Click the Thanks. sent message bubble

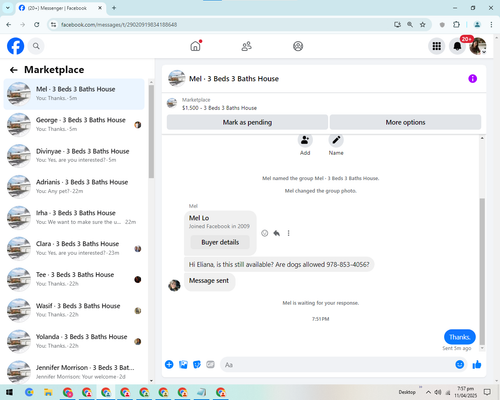pyautogui.click(x=460, y=337)
